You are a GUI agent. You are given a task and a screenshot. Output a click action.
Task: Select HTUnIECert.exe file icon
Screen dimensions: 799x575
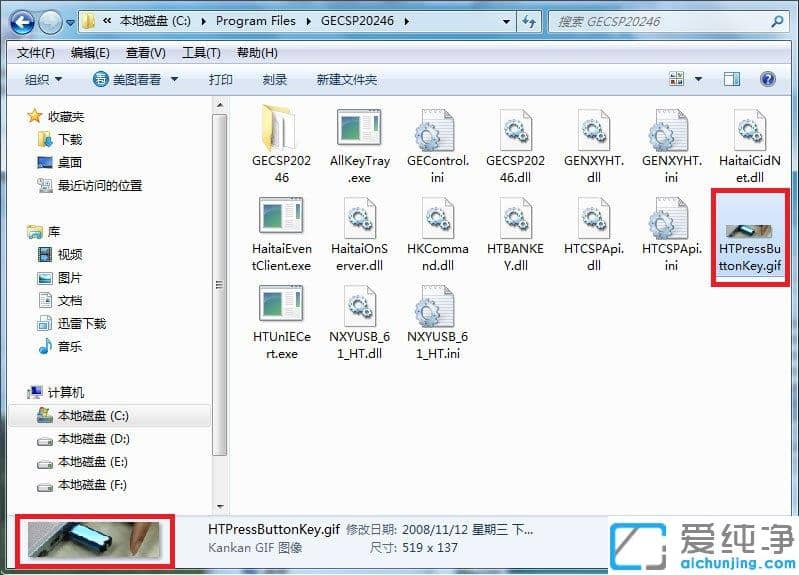coord(281,304)
